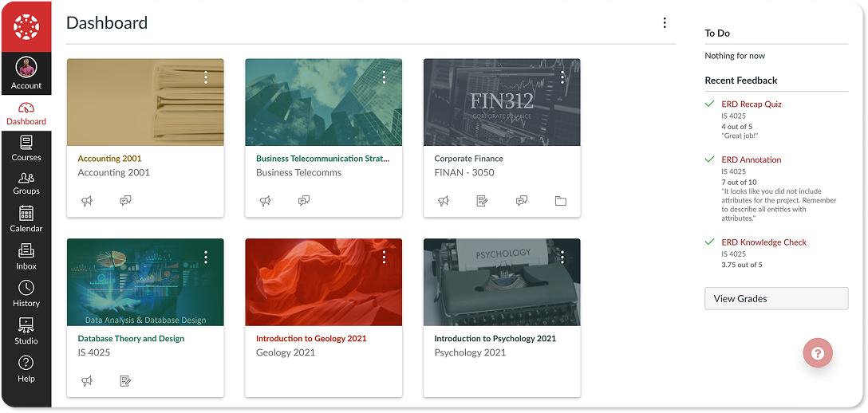Open Introduction to Geology card options
Viewport: 868px width, 413px height.
[x=384, y=257]
